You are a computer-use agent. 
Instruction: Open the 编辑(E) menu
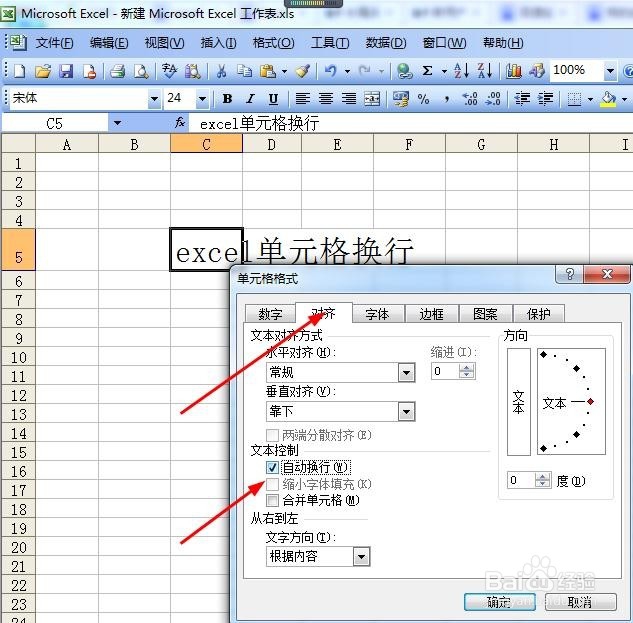click(109, 43)
